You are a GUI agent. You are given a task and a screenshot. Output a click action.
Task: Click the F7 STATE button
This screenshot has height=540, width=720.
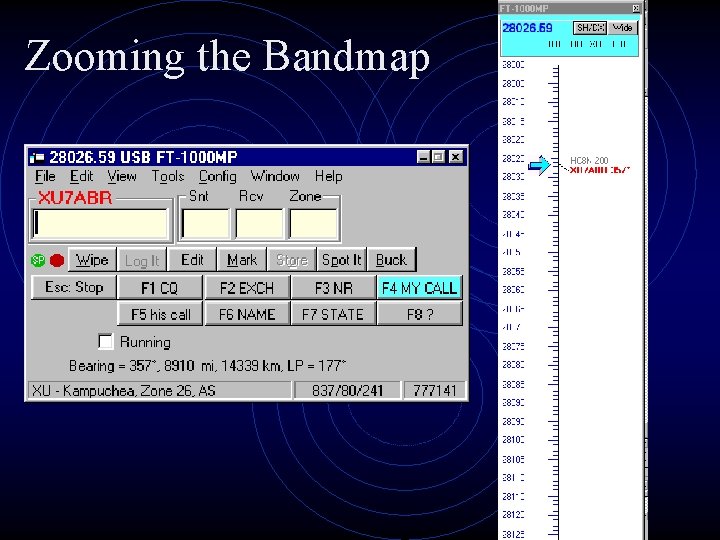pos(333,315)
